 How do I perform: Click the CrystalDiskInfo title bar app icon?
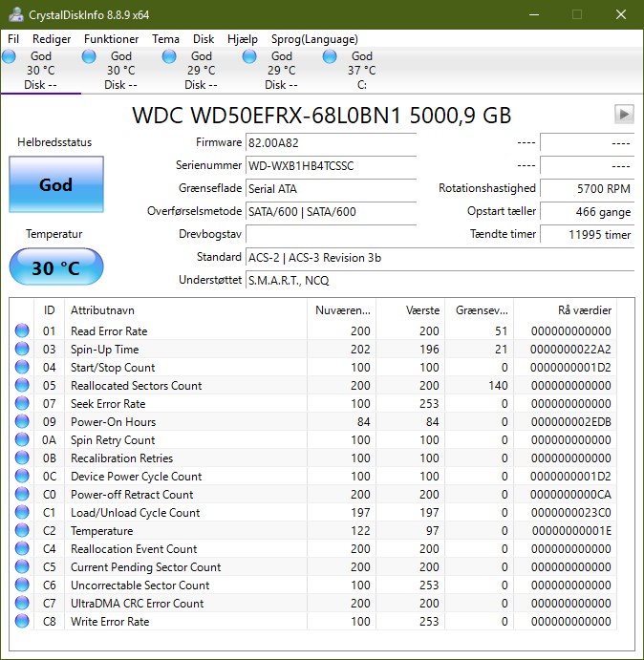[16, 14]
